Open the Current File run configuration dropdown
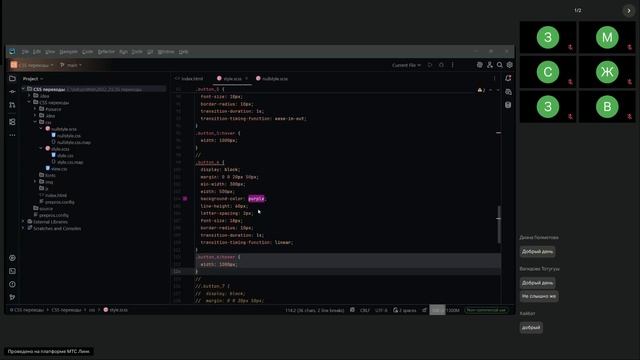 (406, 65)
